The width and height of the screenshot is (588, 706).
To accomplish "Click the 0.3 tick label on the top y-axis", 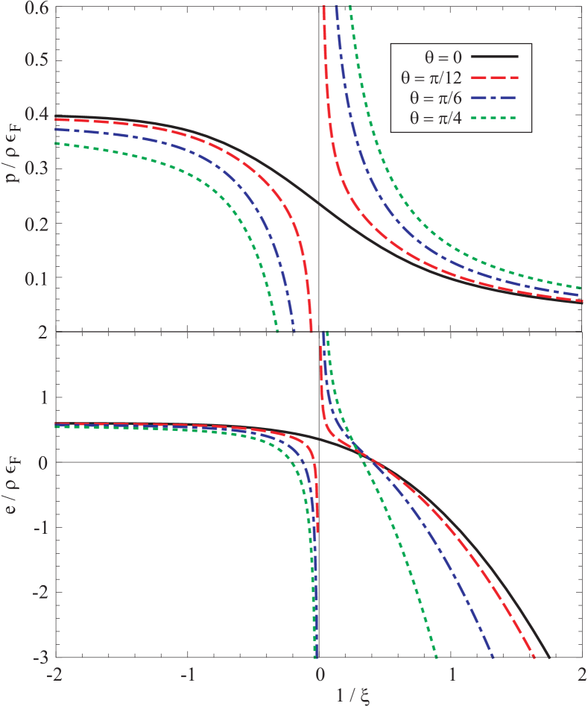I will click(x=37, y=168).
